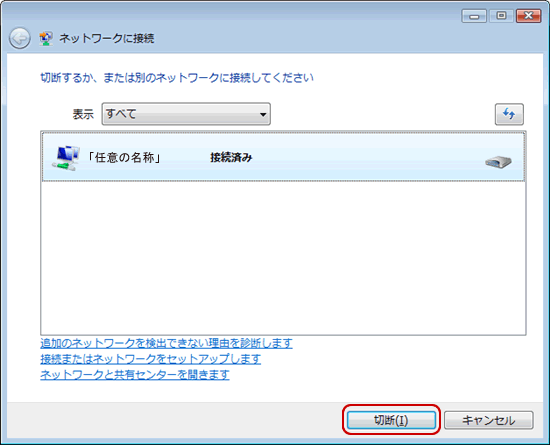Click the computer icon of the connected entry
The image size is (550, 445).
pyautogui.click(x=66, y=158)
